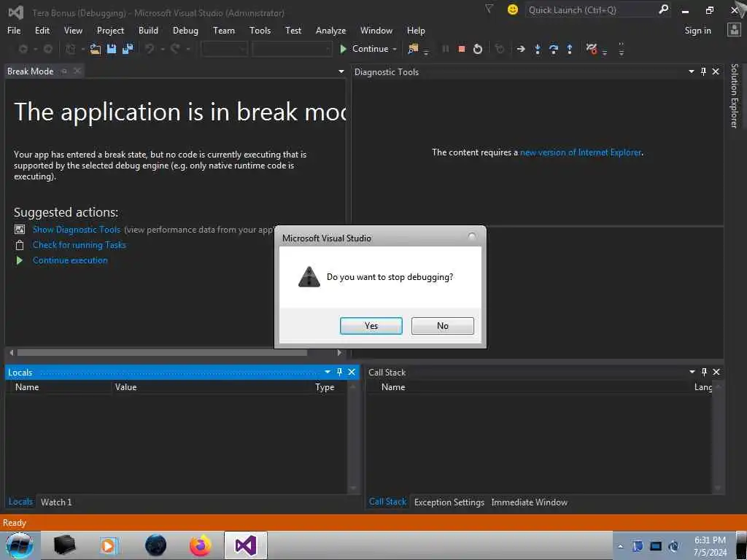The image size is (747, 560).
Task: Open the View menu
Action: [x=73, y=31]
